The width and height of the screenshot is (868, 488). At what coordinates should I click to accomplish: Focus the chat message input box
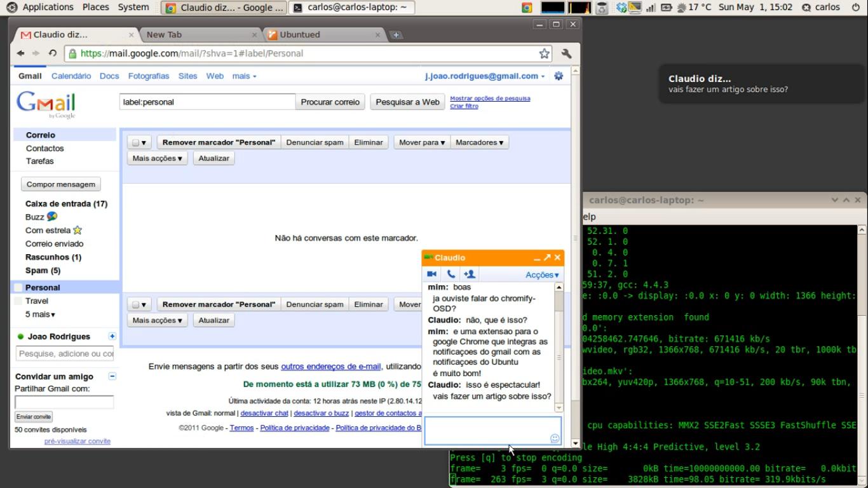492,431
